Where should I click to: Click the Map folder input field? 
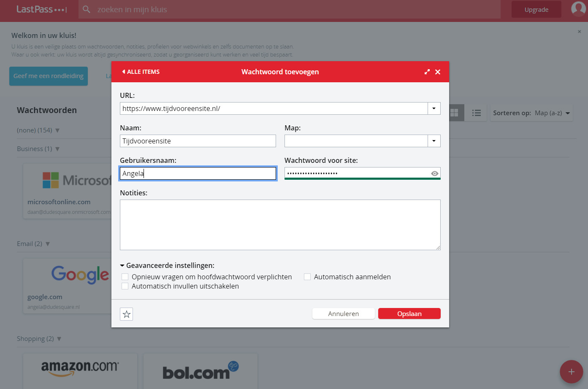click(356, 141)
